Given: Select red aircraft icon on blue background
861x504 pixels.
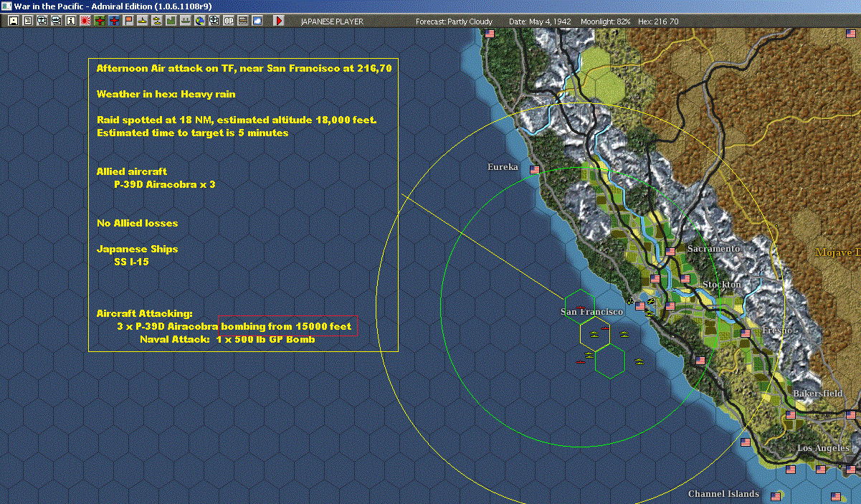Looking at the screenshot, I should pos(114,22).
